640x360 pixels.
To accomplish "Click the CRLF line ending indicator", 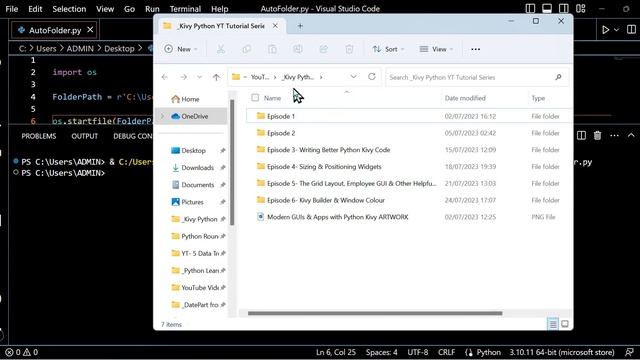I will pyautogui.click(x=447, y=352).
